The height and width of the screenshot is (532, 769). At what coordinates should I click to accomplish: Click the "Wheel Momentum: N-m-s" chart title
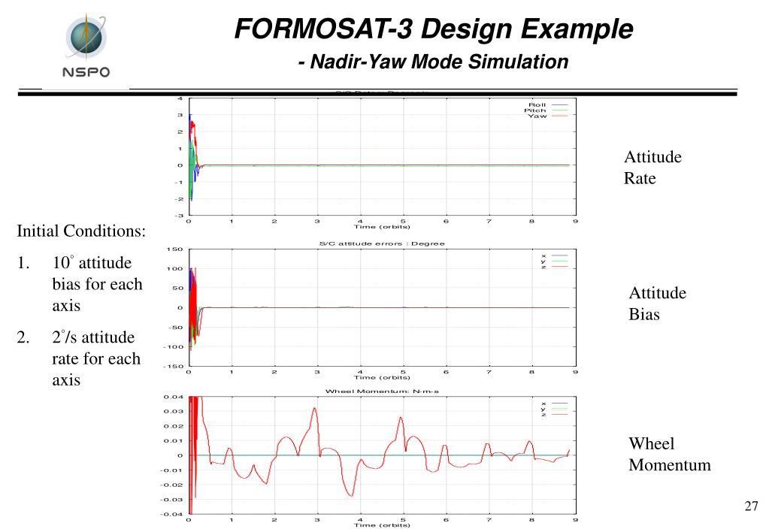click(382, 391)
